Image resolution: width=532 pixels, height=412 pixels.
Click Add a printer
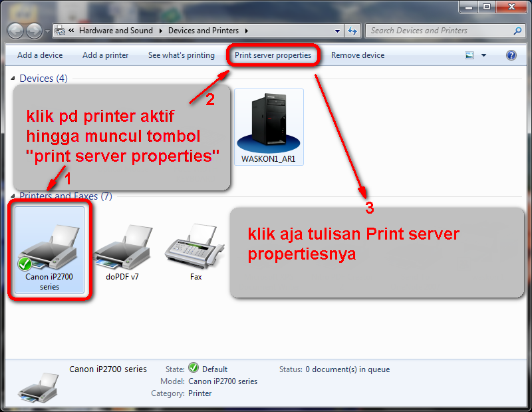pyautogui.click(x=106, y=55)
